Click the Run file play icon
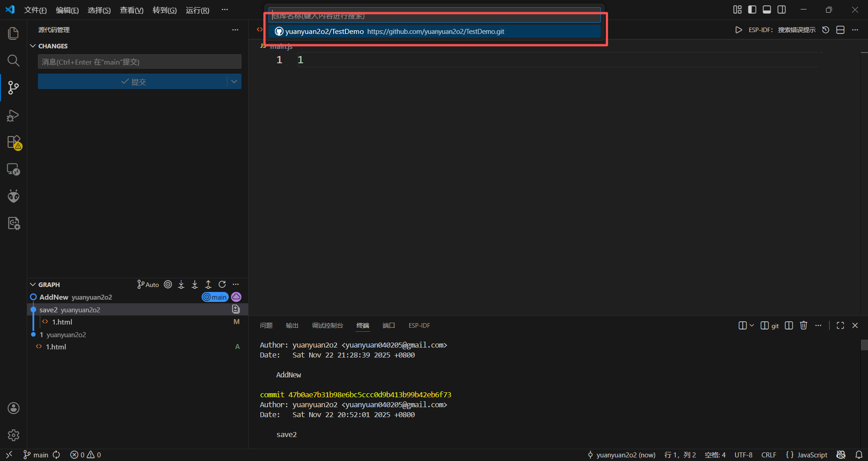Screen dimensions: 868x461 click(738, 30)
